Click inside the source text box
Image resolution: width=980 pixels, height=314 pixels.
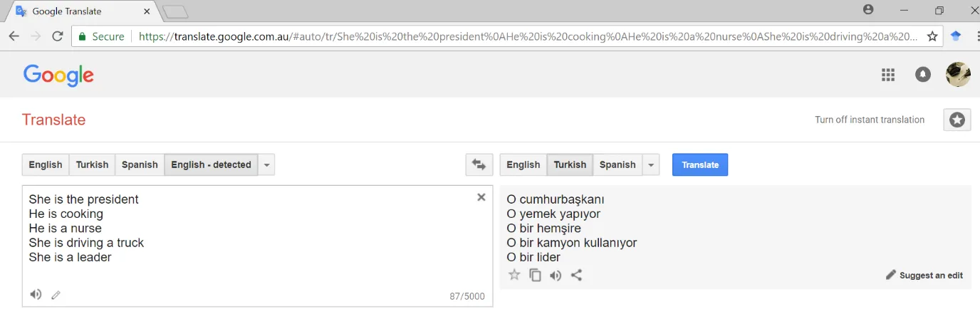pyautogui.click(x=257, y=246)
